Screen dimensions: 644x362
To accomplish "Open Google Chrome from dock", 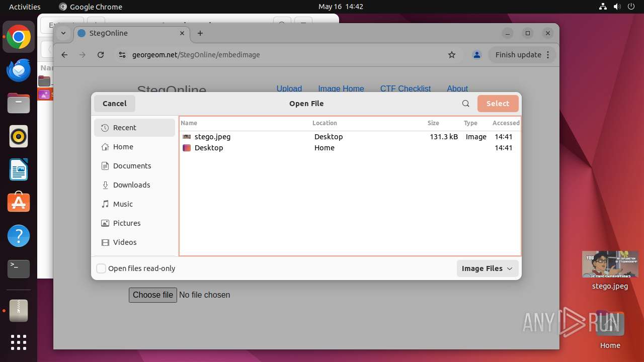I will click(19, 37).
